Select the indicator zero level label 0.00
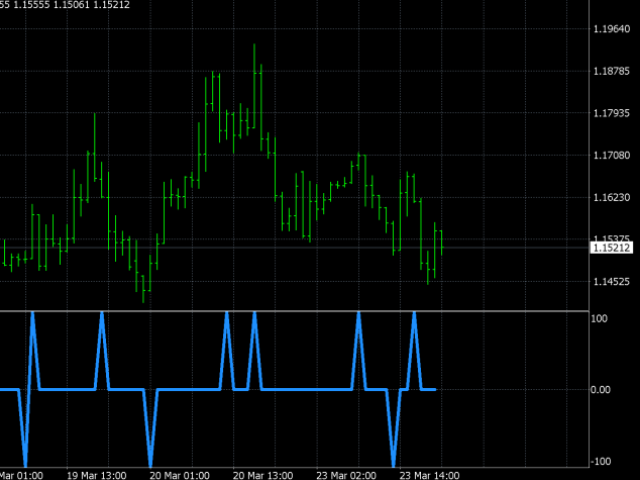640x480 pixels. coord(600,390)
